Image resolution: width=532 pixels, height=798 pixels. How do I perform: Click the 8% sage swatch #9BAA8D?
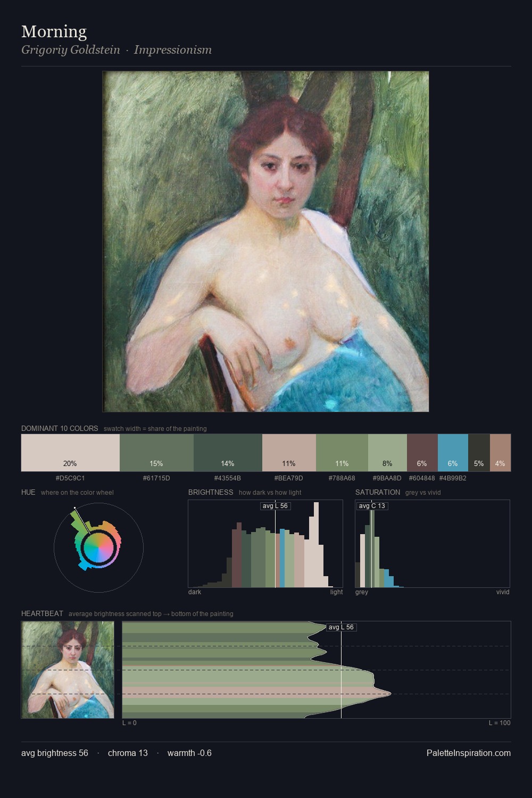387,453
